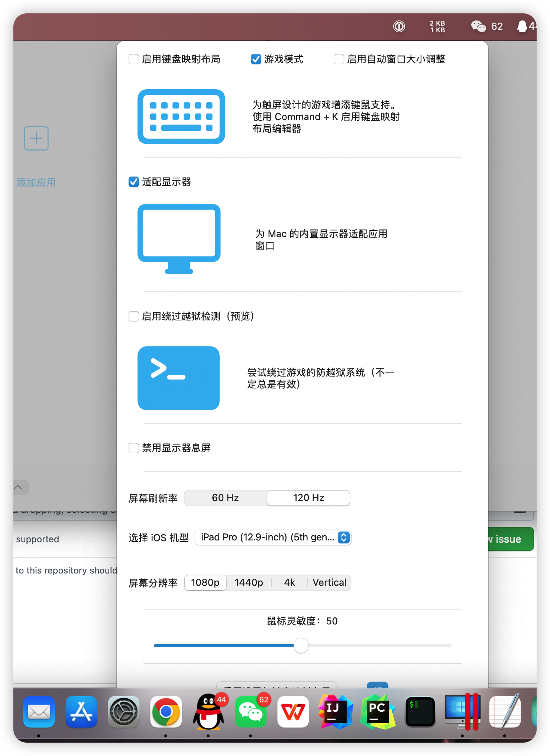
Task: Open WeChat menu bar icon showing 62
Action: coord(487,26)
